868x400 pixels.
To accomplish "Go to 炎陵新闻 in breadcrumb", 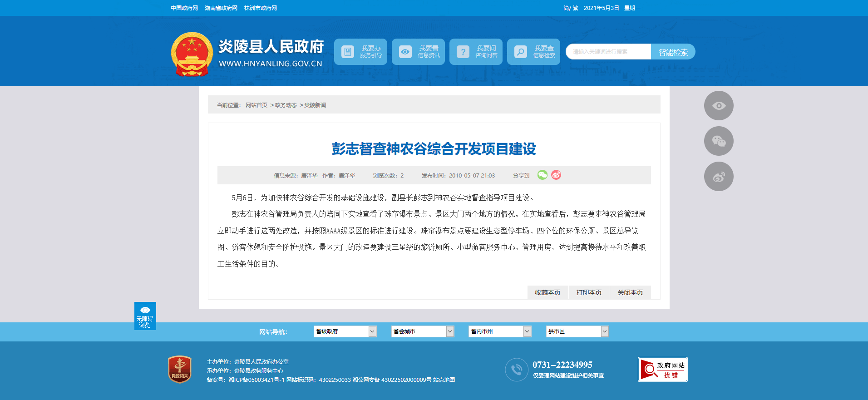I will pyautogui.click(x=315, y=105).
